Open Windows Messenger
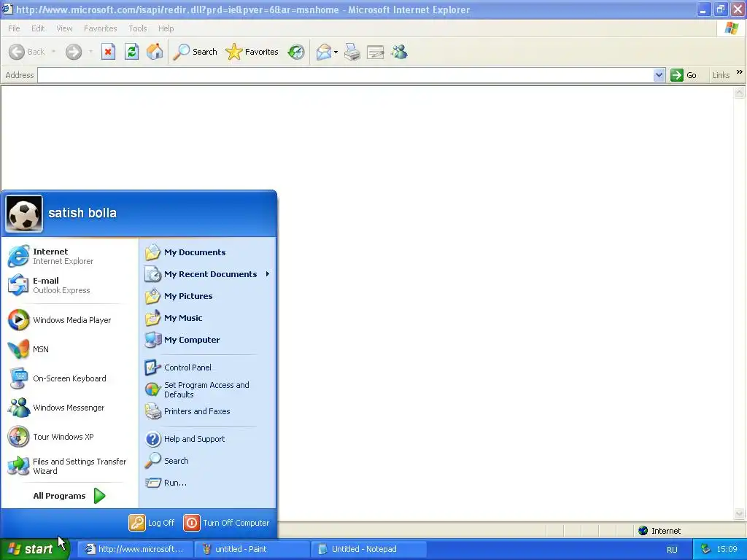 (69, 408)
